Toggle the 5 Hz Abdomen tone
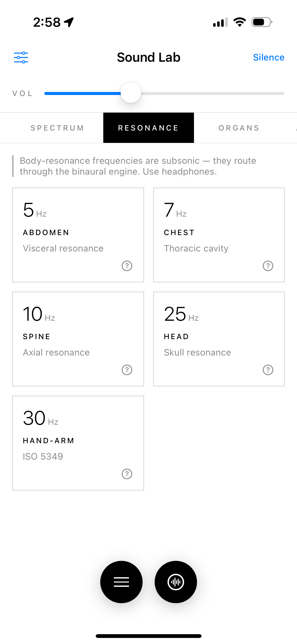Image resolution: width=297 pixels, height=644 pixels. [78, 235]
